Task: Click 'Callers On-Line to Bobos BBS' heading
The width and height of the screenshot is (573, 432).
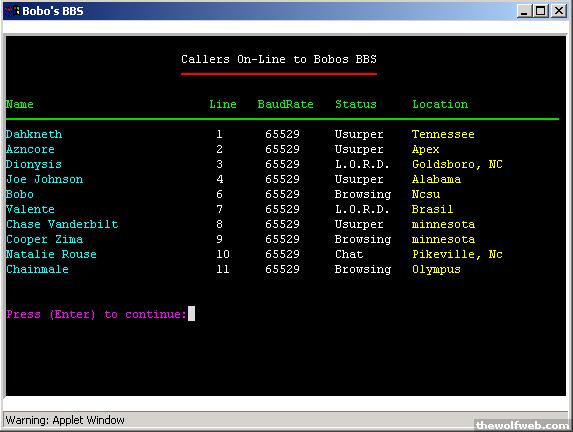Action: (x=279, y=59)
